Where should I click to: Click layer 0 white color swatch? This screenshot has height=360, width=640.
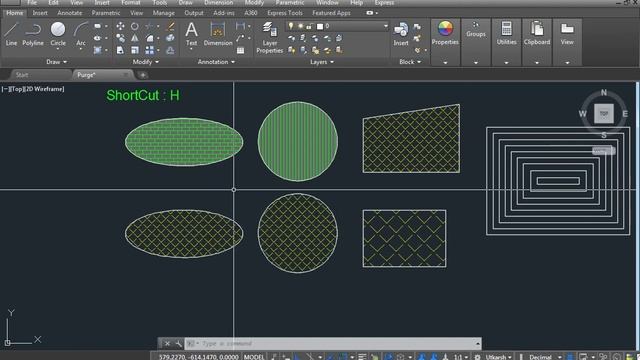(320, 26)
